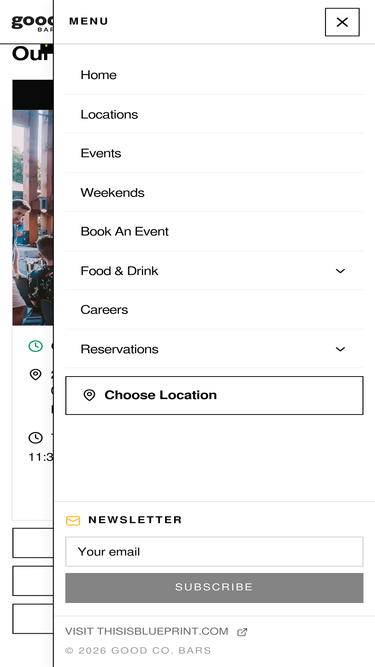Click the yellow newsletter envelope icon
Viewport: 375px width, 667px height.
coord(73,520)
